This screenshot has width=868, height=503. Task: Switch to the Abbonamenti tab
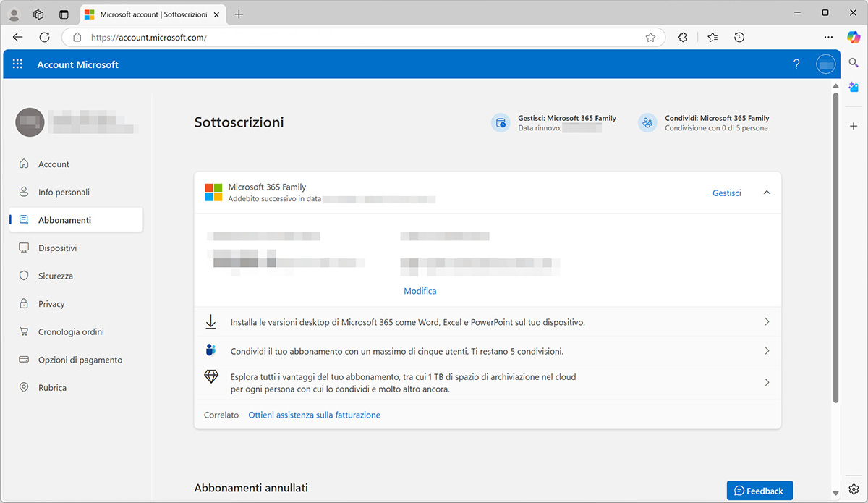[x=64, y=219]
